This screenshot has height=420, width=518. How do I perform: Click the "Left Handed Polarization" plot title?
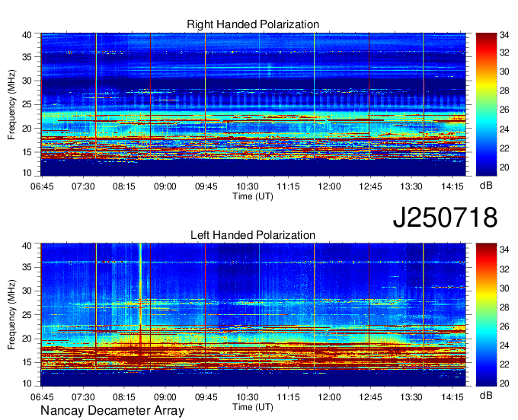[253, 235]
